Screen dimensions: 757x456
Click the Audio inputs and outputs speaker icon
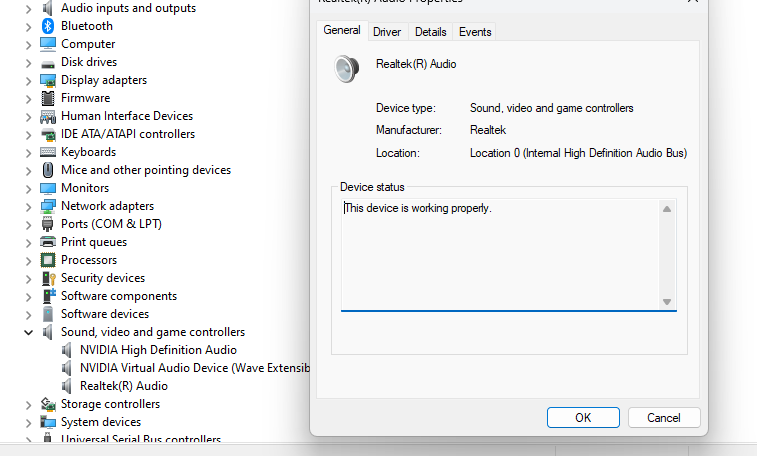click(x=47, y=8)
